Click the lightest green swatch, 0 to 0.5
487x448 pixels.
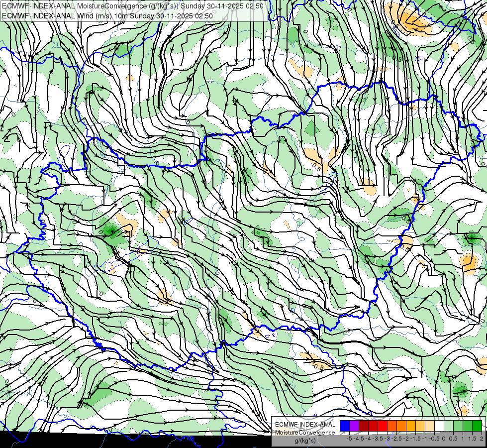coord(449,426)
